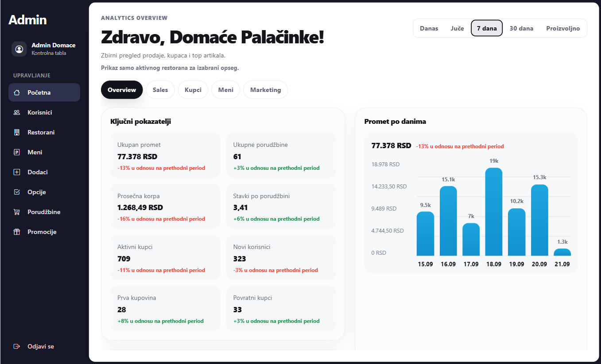
Task: Click the Novi korisnici value 323
Action: pyautogui.click(x=240, y=259)
